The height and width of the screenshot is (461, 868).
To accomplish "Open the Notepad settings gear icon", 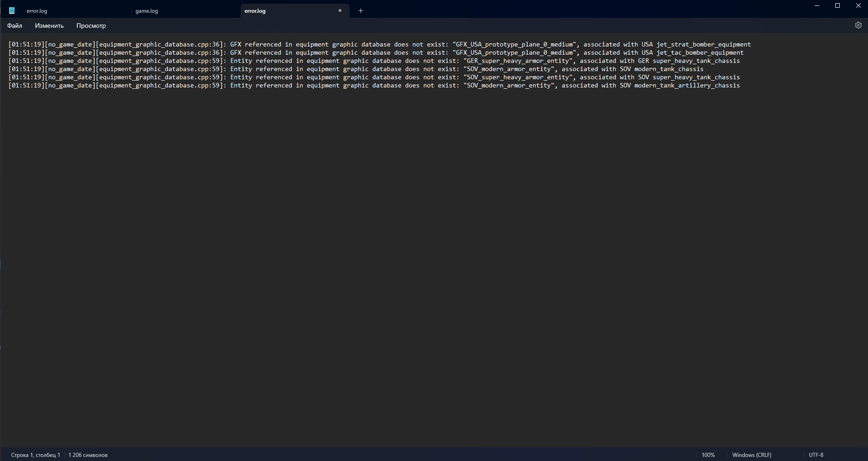I will pos(858,26).
